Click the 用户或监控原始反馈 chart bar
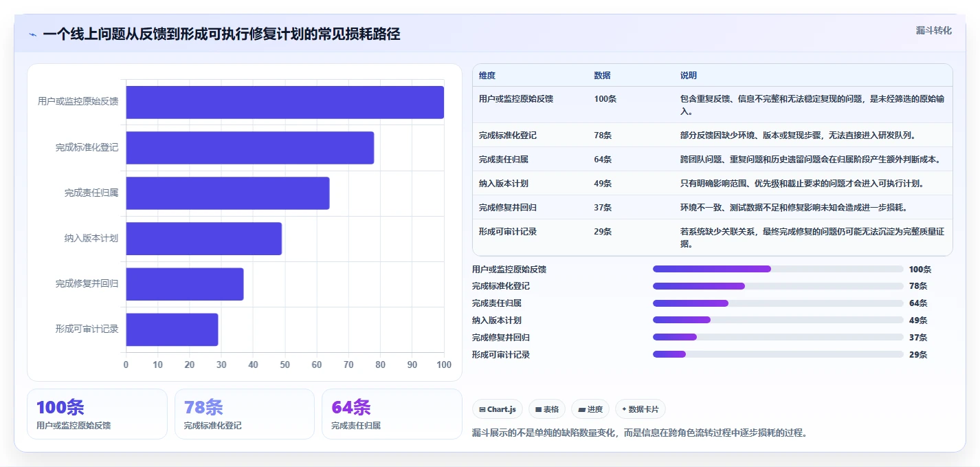980x467 pixels. (285, 102)
